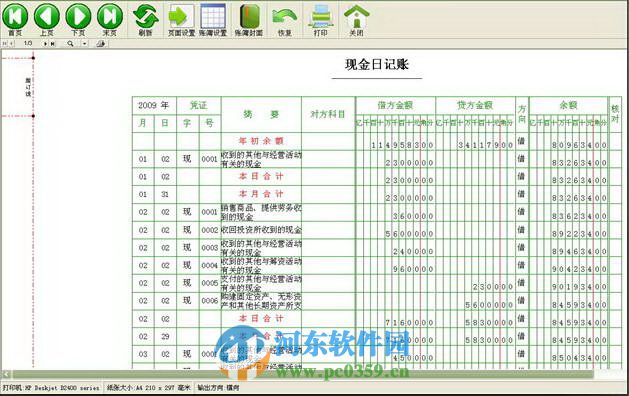This screenshot has width=629, height=396.
Task: Click the magnifier zoom icon
Action: click(71, 43)
